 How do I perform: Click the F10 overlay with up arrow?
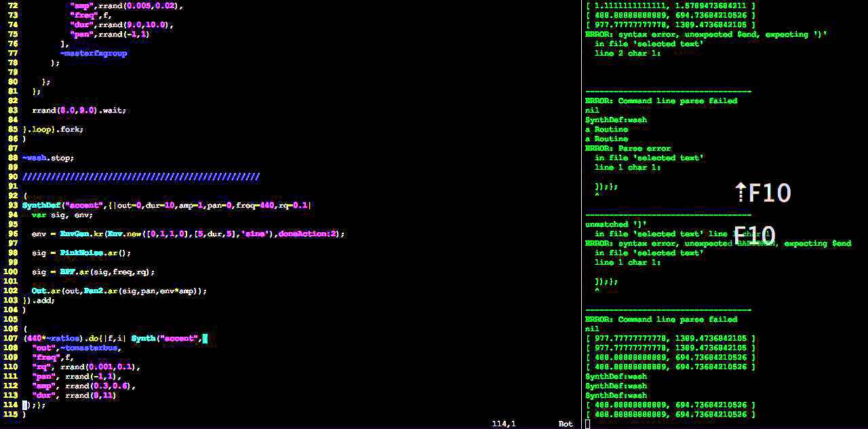point(764,193)
